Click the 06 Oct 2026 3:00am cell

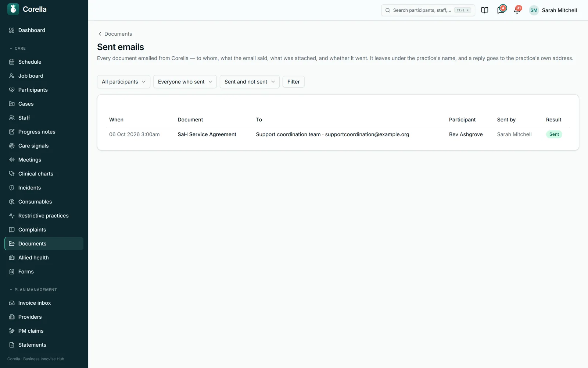(x=134, y=134)
